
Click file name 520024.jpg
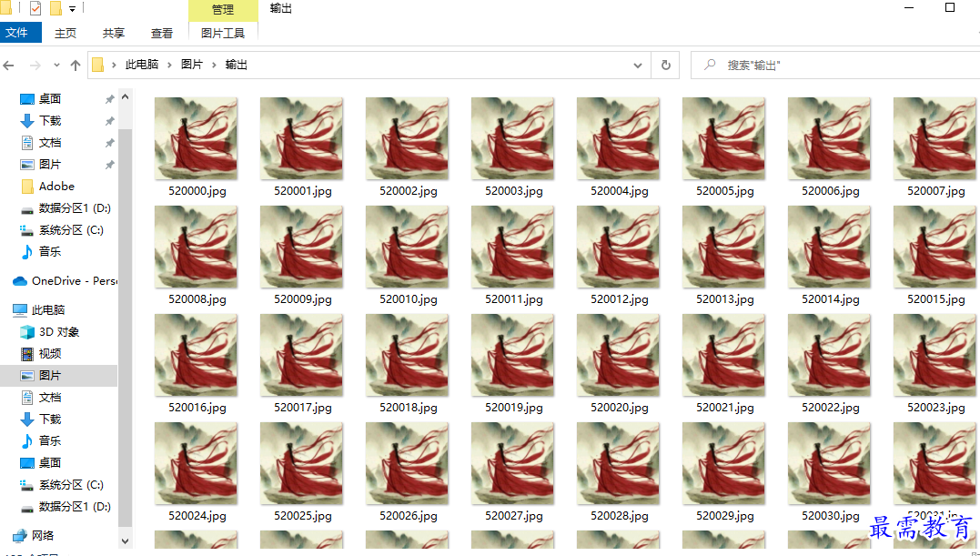[x=197, y=516]
